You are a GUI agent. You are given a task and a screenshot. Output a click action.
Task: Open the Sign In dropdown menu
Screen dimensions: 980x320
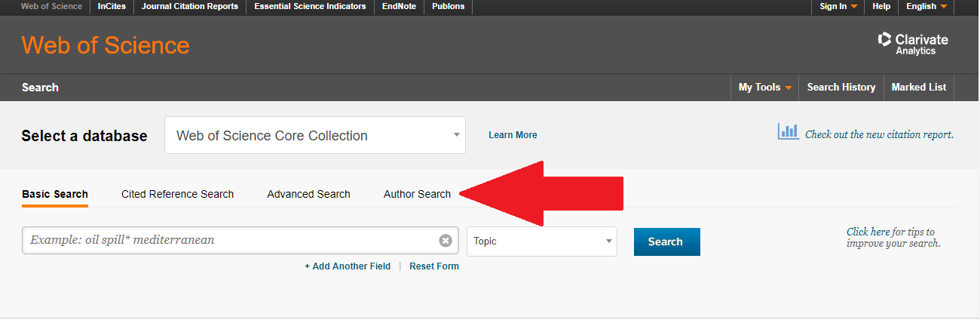click(838, 7)
